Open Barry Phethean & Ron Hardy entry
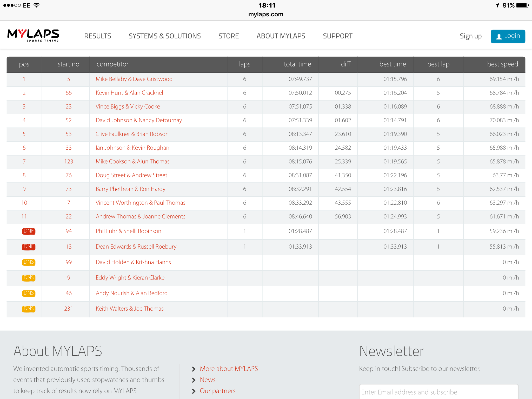The width and height of the screenshot is (532, 399). click(x=130, y=189)
